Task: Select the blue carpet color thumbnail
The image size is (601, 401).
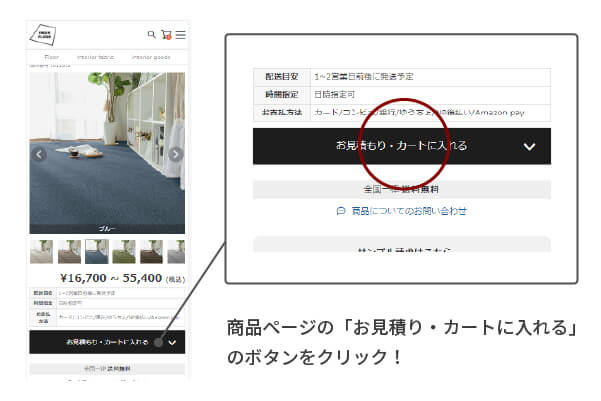Action: (x=96, y=251)
